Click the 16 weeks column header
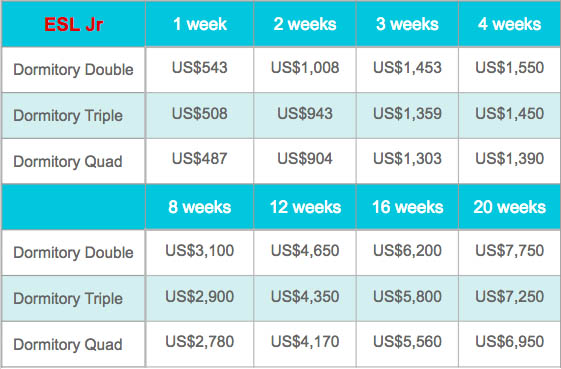The height and width of the screenshot is (369, 561). pos(407,207)
